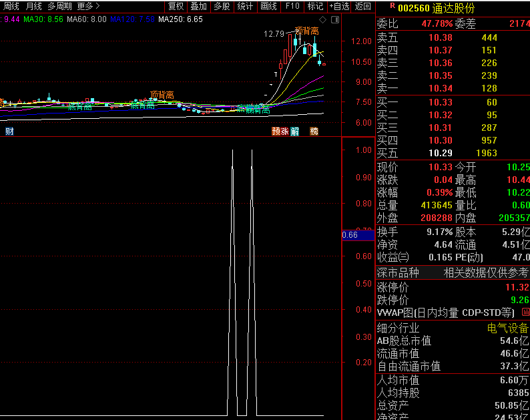Click the 买三 price 10.31
The width and height of the screenshot is (530, 420).
click(x=441, y=128)
